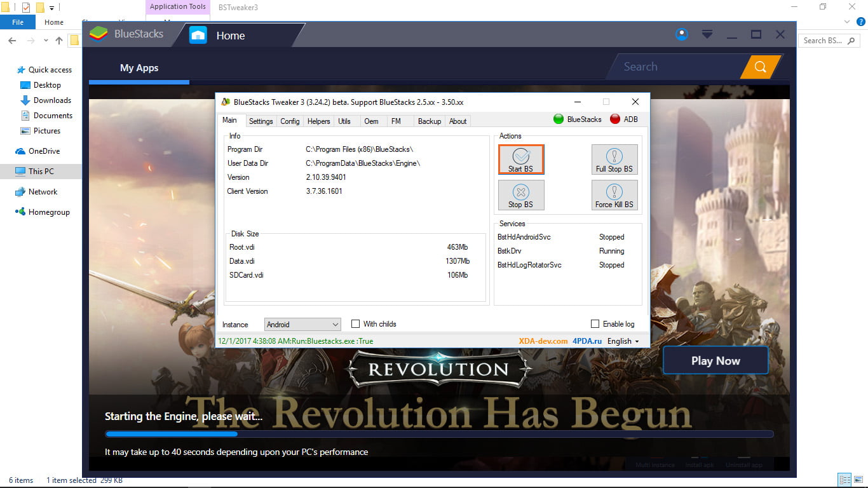Screen dimensions: 868x488
Task: Switch to the Helpers tab in Tweaker
Action: tap(318, 121)
